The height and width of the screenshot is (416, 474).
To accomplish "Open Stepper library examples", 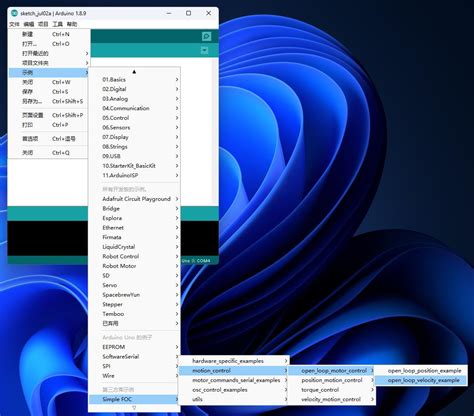I will click(134, 304).
